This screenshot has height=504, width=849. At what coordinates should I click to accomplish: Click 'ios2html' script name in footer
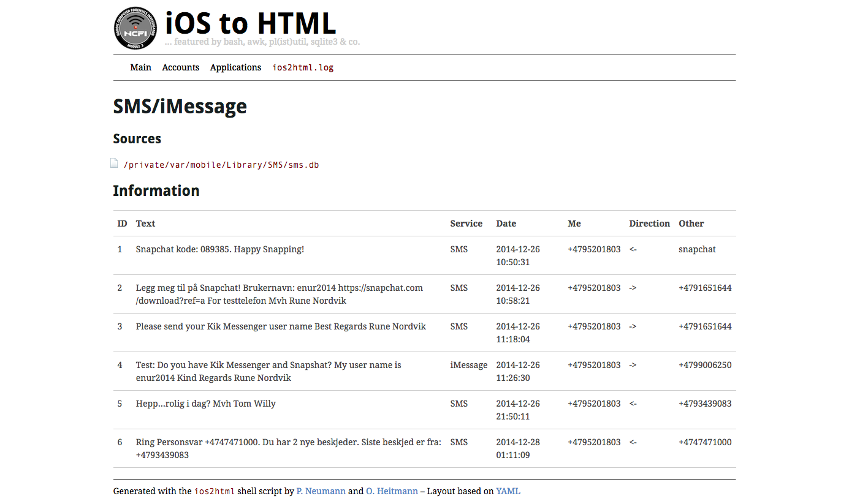pos(215,491)
